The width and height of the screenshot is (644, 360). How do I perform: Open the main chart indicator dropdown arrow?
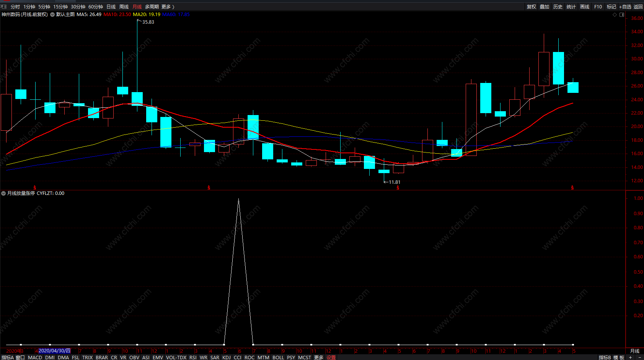(x=52, y=15)
